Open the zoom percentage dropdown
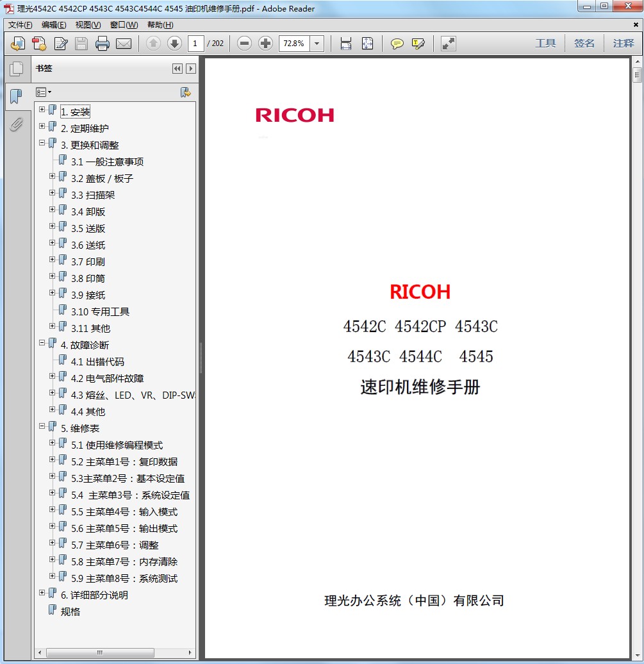The width and height of the screenshot is (644, 664). [317, 44]
